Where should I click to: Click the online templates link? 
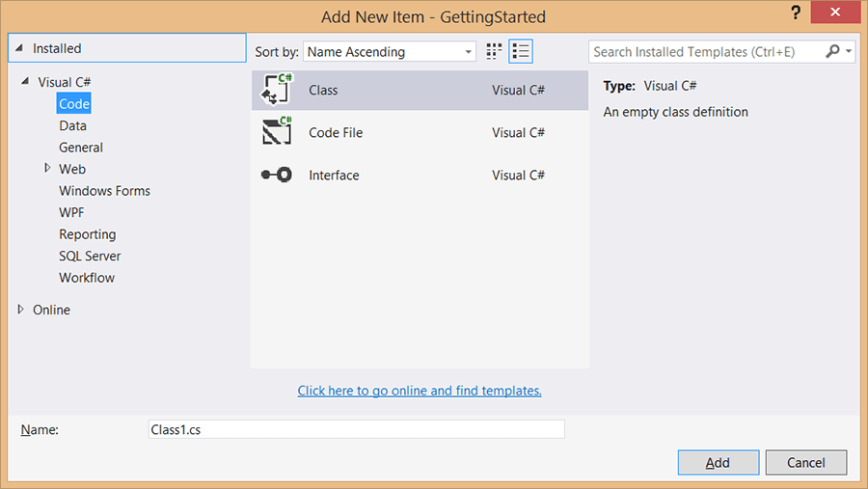coord(420,391)
